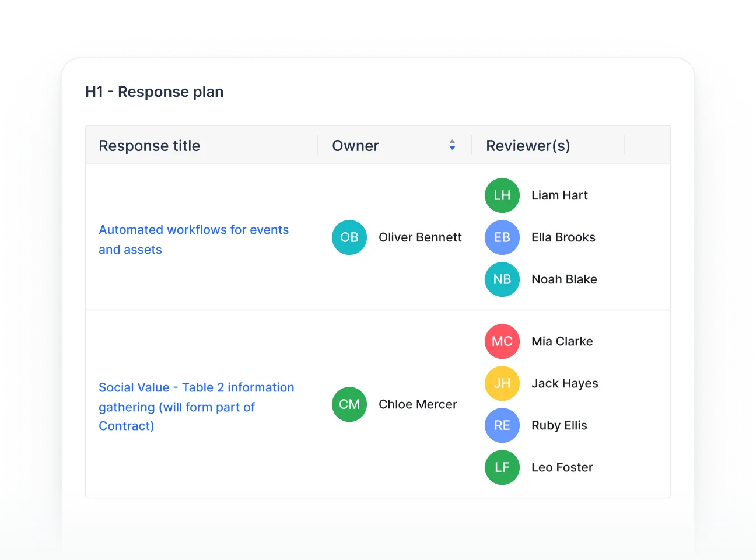Click reviewer name 'Liam Hart'
Viewport: 756px width, 560px height.
click(x=559, y=195)
